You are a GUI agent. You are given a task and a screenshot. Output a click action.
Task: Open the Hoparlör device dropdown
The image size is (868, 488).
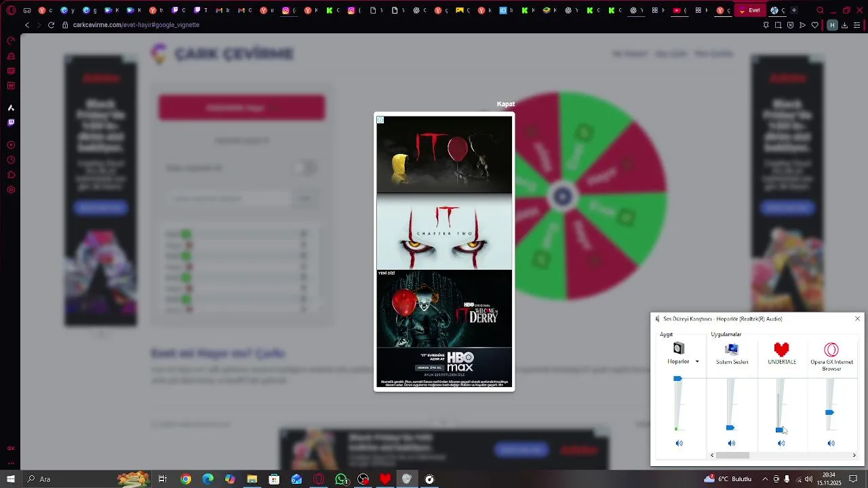tap(697, 362)
